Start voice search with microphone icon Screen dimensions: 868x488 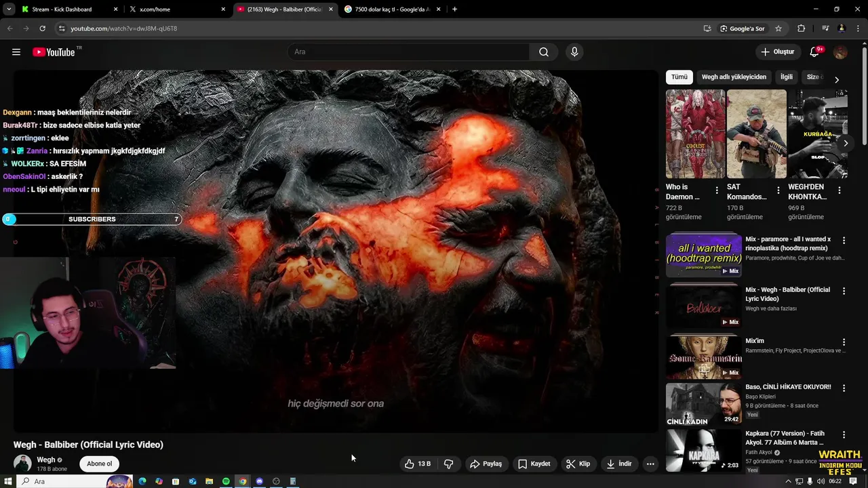point(574,52)
